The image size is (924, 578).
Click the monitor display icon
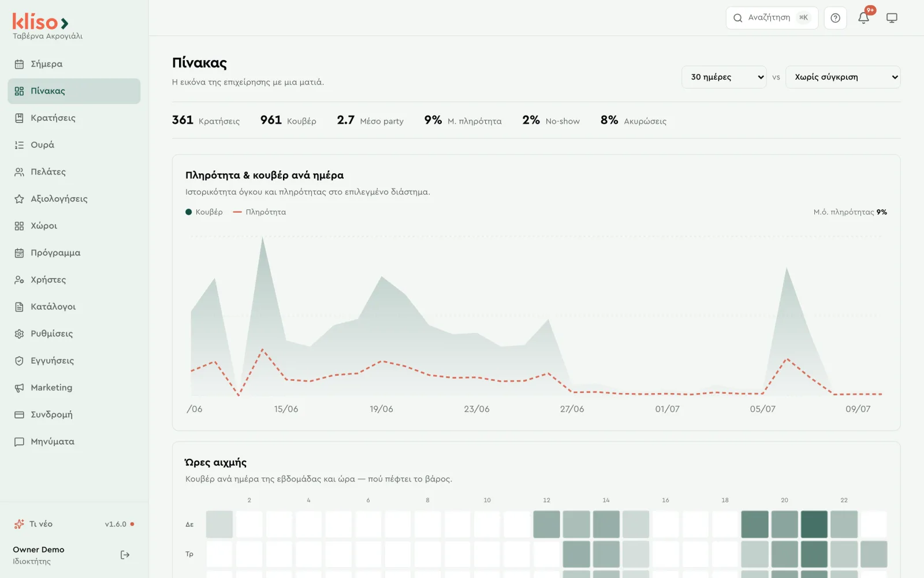(x=892, y=18)
